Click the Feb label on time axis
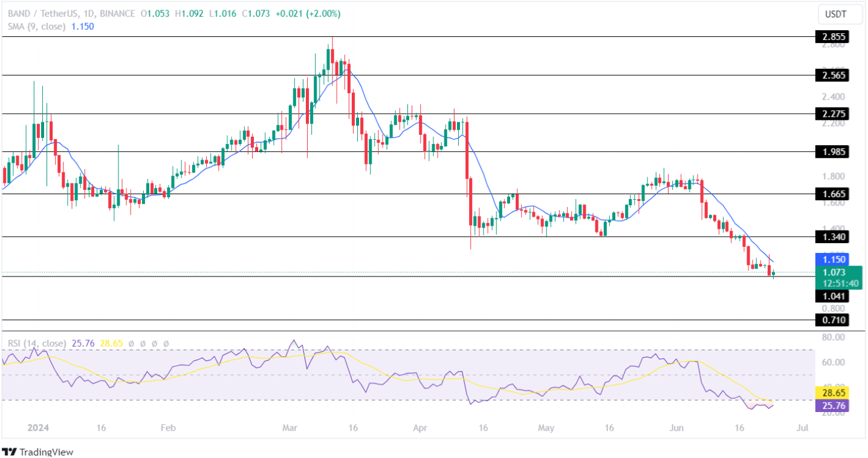The image size is (868, 458). coord(168,428)
